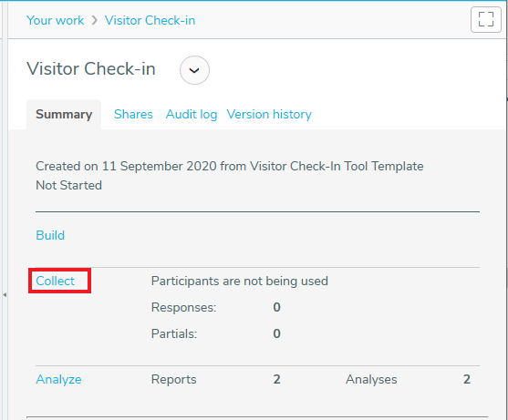
Task: Click the Analyses count of 2
Action: [x=467, y=379]
